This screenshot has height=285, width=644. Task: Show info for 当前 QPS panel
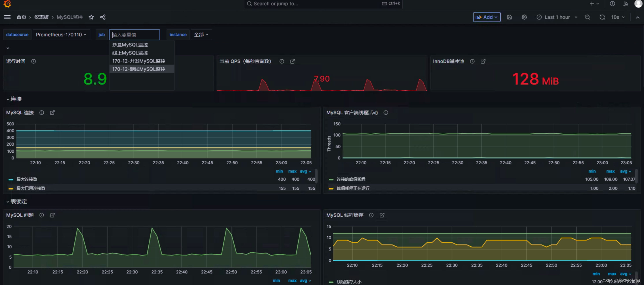click(x=282, y=61)
